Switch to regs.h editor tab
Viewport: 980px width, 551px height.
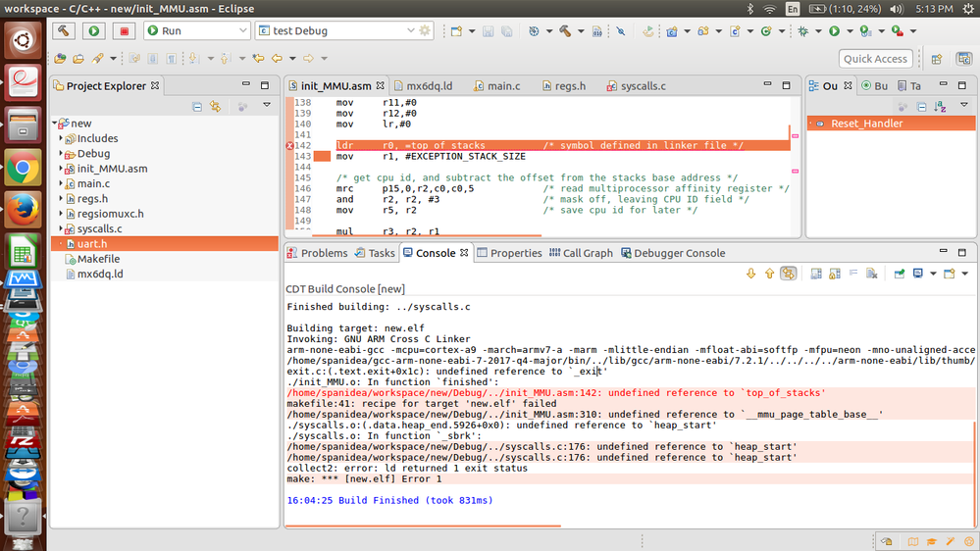[564, 86]
